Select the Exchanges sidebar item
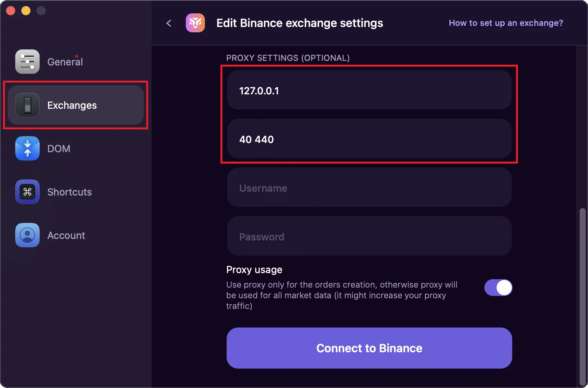 click(72, 105)
